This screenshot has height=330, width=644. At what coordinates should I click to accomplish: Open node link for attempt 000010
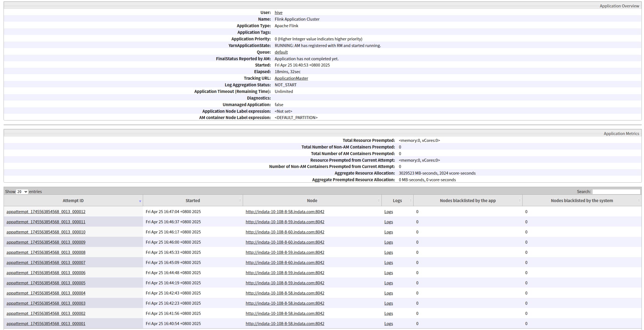[285, 232]
